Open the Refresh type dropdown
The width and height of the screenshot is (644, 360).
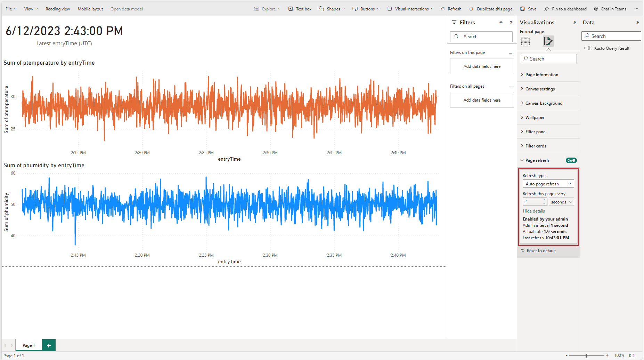tap(548, 184)
